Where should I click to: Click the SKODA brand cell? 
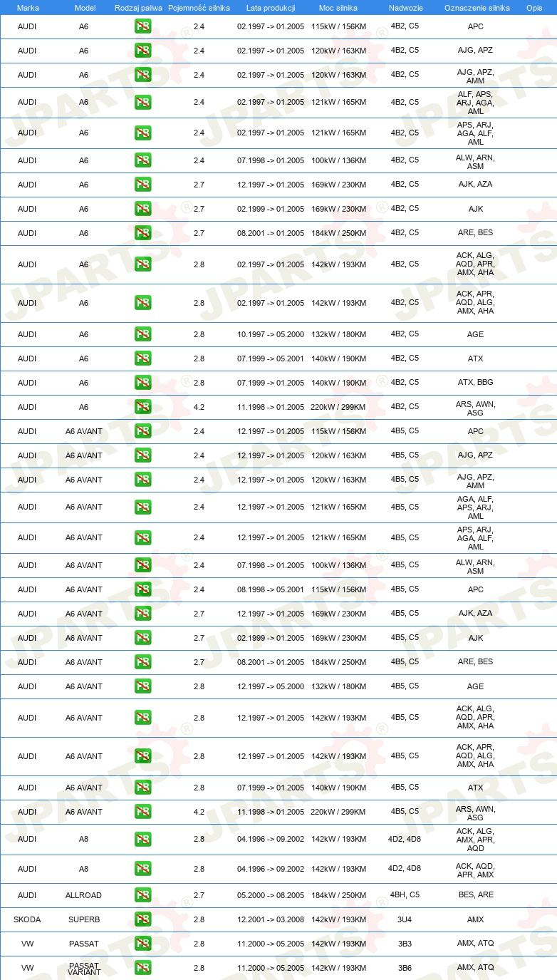tap(27, 919)
